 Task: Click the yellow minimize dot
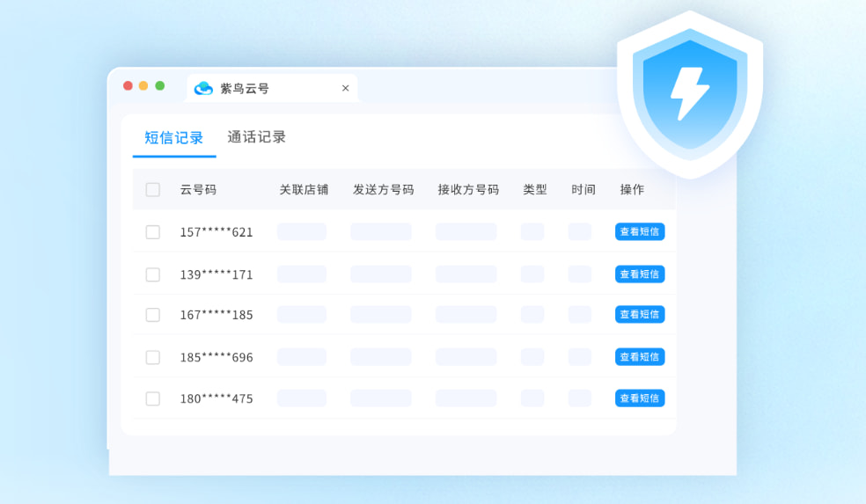coord(143,85)
